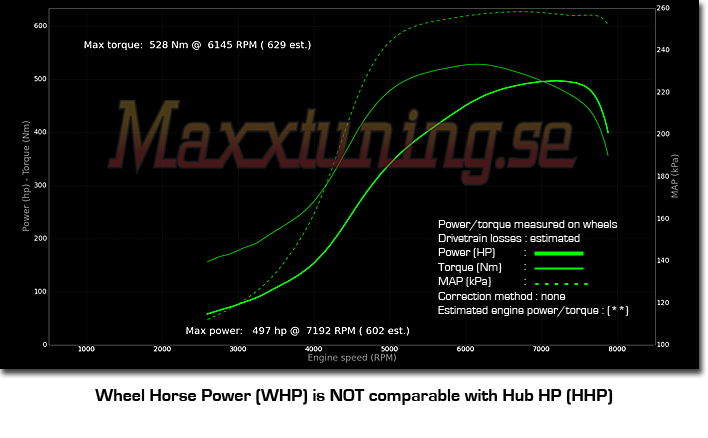Click 'Estimated engine power/torque : (**)' text

[533, 311]
